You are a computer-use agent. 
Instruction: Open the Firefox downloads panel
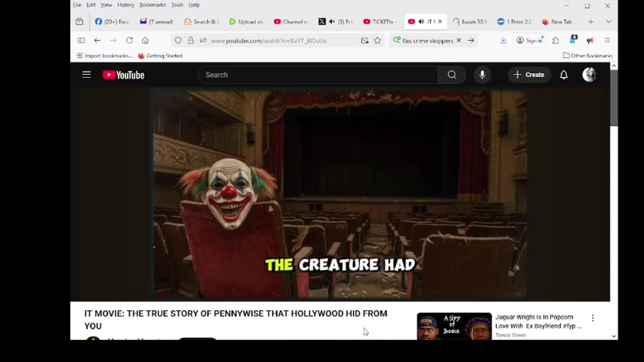[x=503, y=40]
